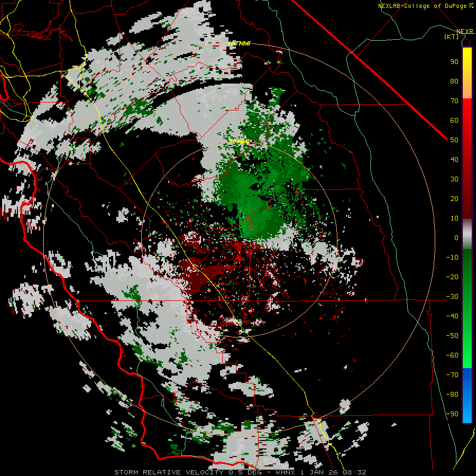Click the -60 value on velocity scale
The image size is (476, 476).
click(452, 355)
